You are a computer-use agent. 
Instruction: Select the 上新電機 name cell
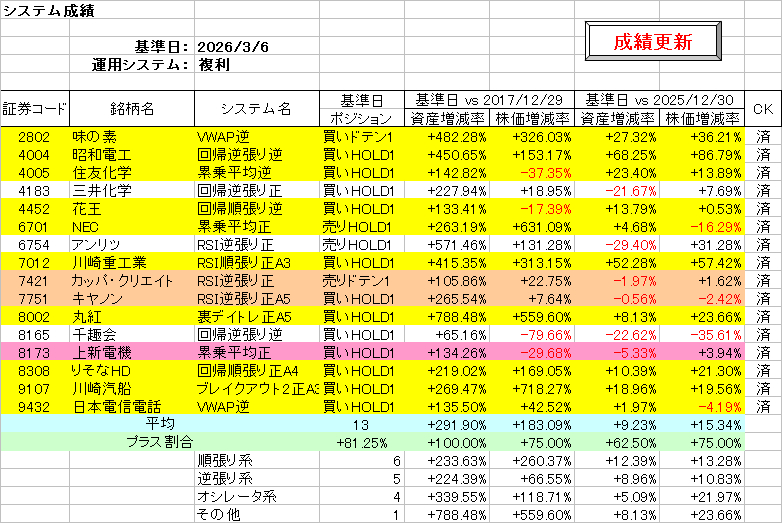132,352
